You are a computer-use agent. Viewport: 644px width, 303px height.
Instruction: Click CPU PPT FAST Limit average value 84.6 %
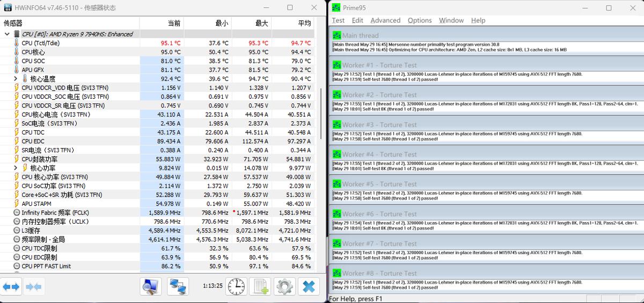click(301, 266)
